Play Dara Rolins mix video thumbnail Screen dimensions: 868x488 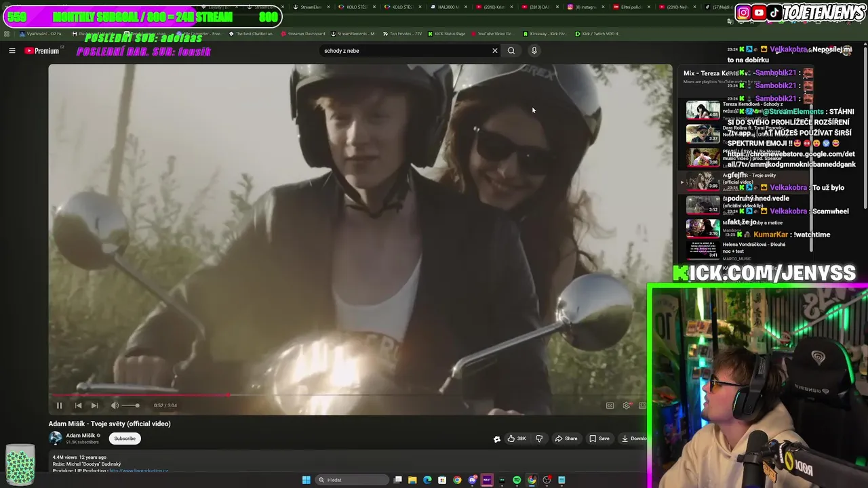click(703, 134)
